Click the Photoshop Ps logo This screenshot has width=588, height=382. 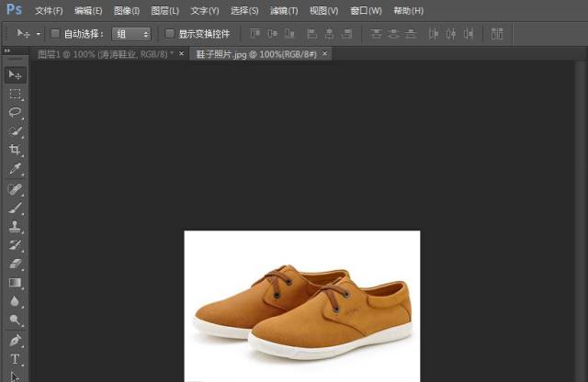[15, 9]
